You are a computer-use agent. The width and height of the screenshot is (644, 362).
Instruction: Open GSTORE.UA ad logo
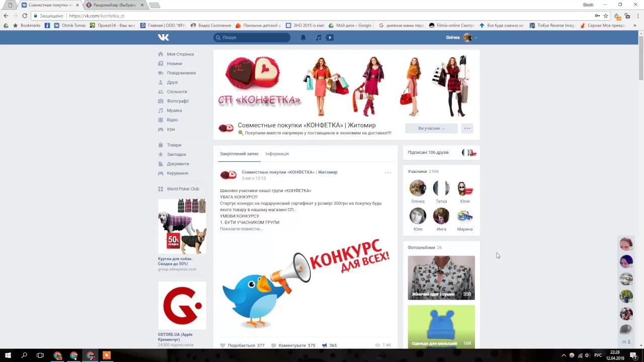pos(182,305)
